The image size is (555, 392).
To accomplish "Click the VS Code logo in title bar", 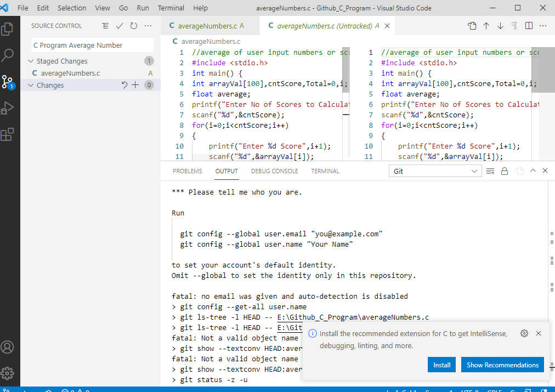I will click(4, 8).
